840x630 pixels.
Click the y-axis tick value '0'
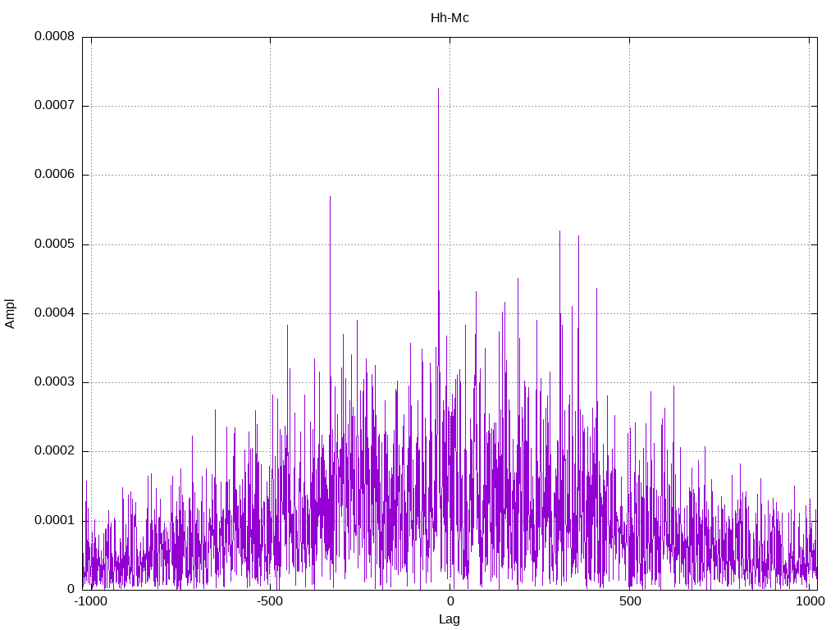(x=71, y=589)
